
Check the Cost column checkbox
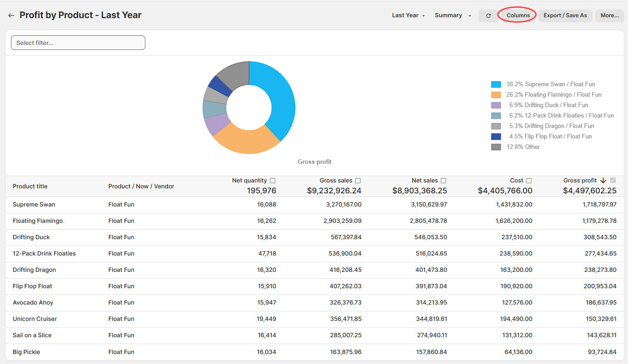click(528, 181)
